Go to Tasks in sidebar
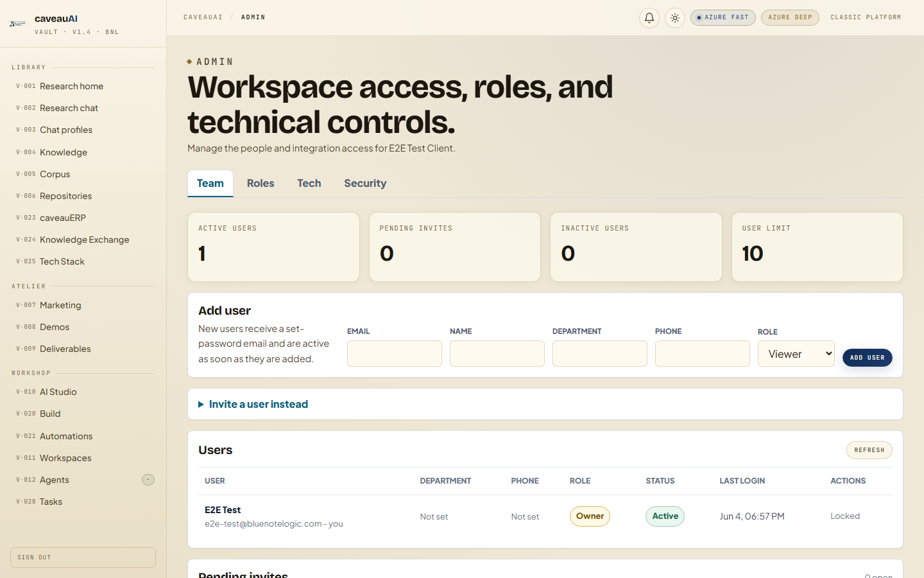The image size is (924, 578). pos(83,502)
